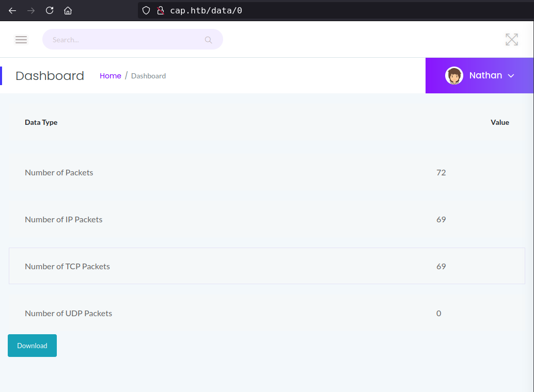Open the Nathan account menu

click(x=485, y=76)
